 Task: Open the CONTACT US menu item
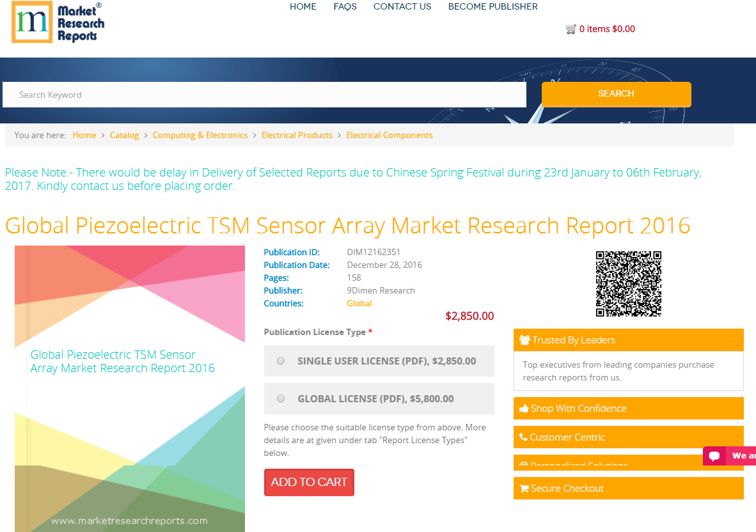tap(402, 7)
